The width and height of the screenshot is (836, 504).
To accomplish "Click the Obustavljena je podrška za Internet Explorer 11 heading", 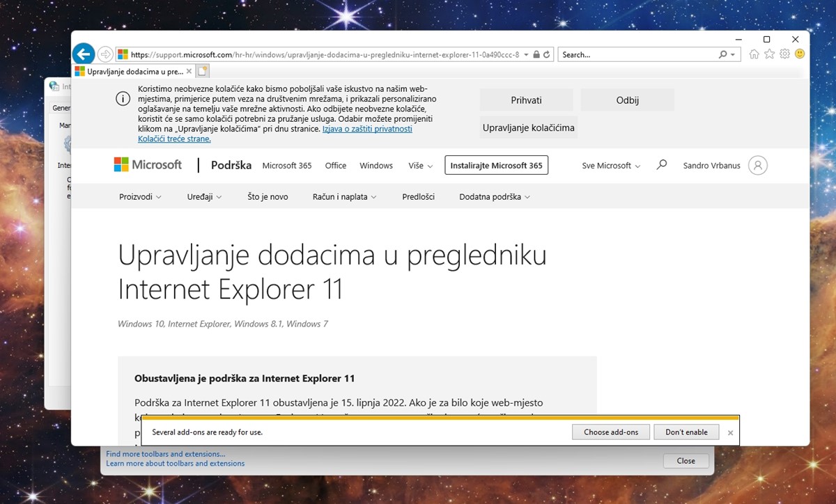I will [245, 379].
